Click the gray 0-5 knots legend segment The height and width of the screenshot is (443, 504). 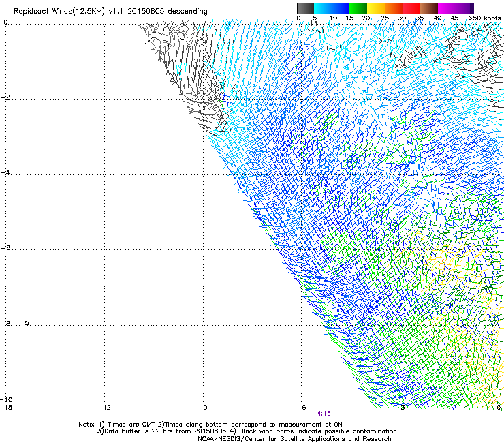click(x=305, y=8)
